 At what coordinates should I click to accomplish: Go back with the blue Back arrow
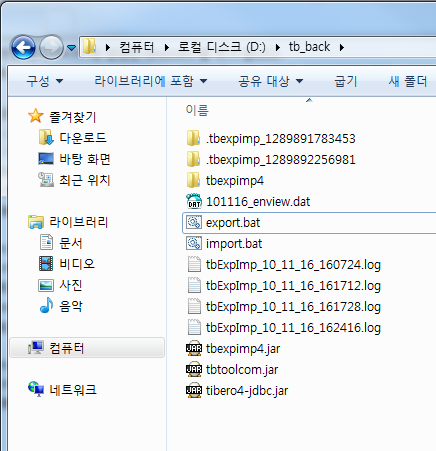point(23,47)
